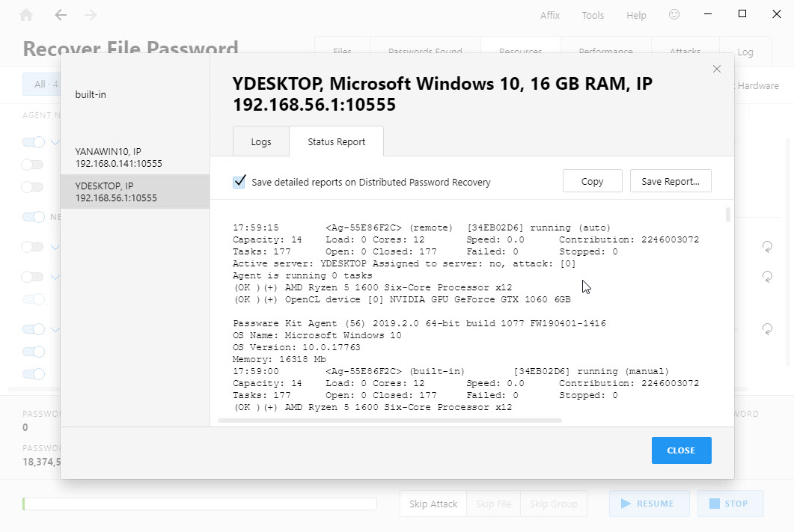794x532 pixels.
Task: Click the horizontal scrollbar under the report
Action: (x=389, y=421)
